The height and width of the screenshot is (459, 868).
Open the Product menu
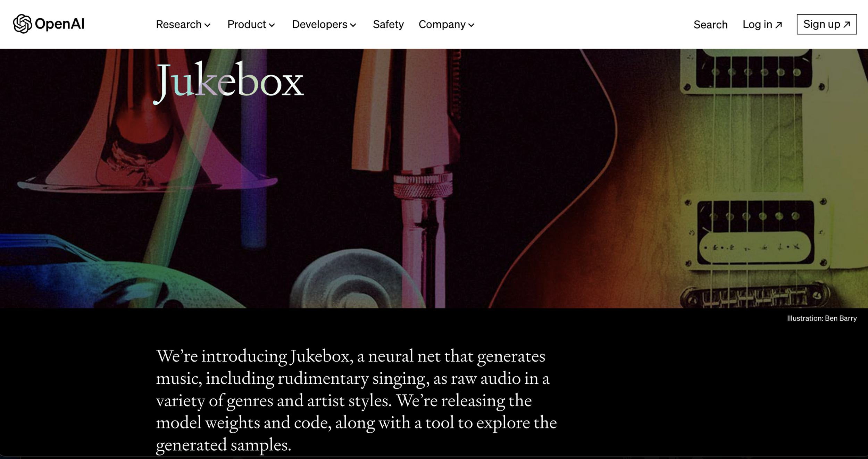pyautogui.click(x=251, y=24)
